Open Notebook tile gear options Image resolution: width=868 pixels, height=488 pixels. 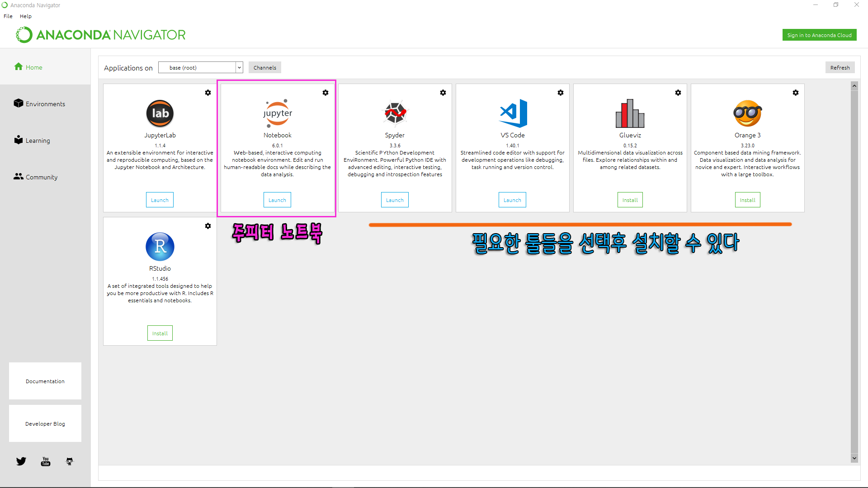(325, 93)
